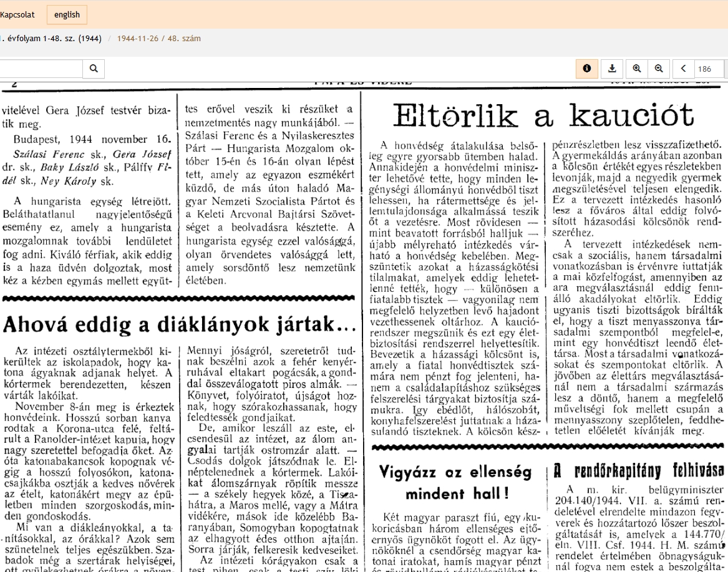Download the page with the download icon
This screenshot has height=572, width=728.
[612, 69]
